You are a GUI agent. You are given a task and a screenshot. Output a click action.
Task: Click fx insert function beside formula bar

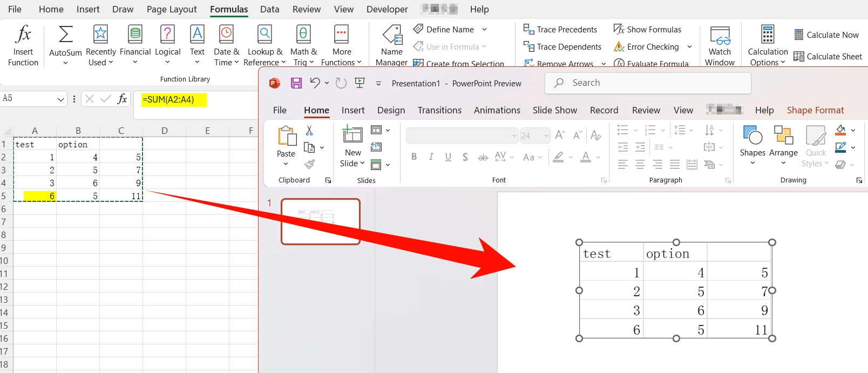click(x=123, y=99)
